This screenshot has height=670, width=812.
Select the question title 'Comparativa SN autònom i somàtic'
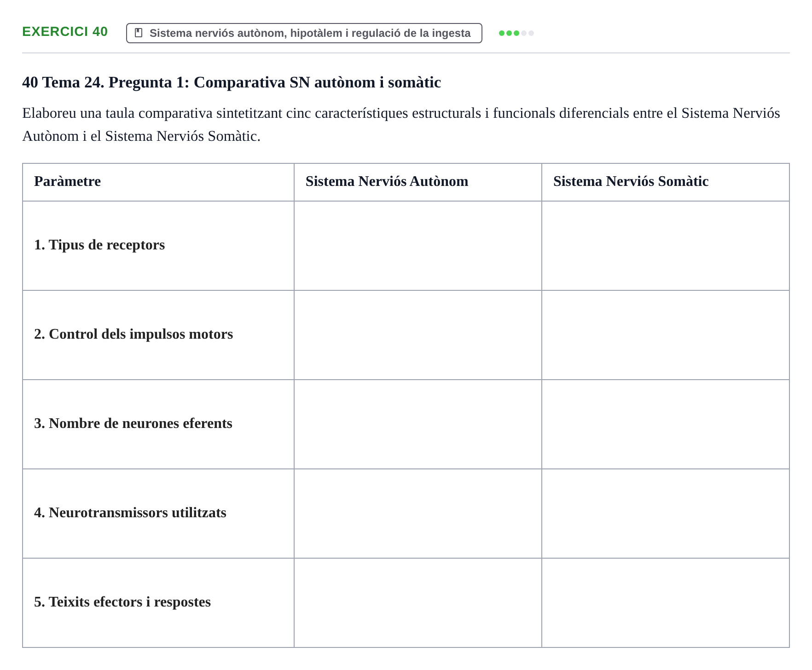point(317,82)
